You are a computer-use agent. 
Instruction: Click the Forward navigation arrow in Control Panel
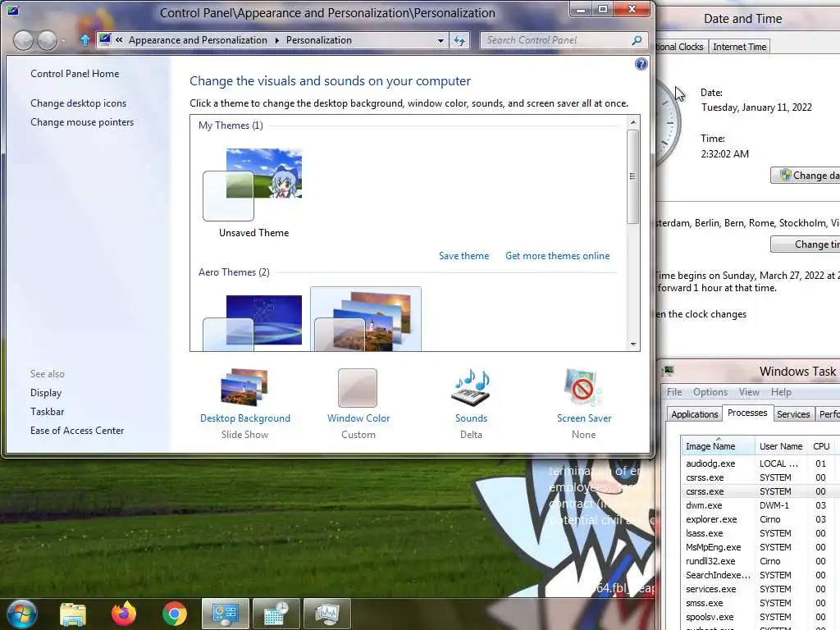(x=47, y=40)
